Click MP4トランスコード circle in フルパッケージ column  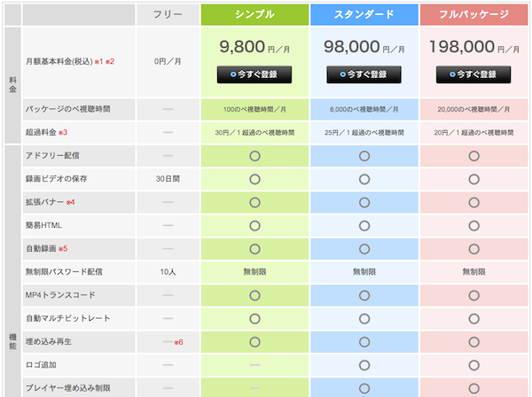point(473,295)
